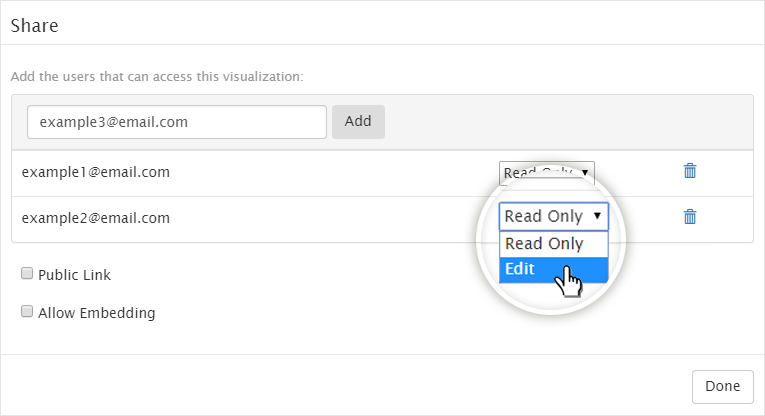Tick the Allow Embedding checkbox
Screen dimensions: 765x416
click(27, 311)
